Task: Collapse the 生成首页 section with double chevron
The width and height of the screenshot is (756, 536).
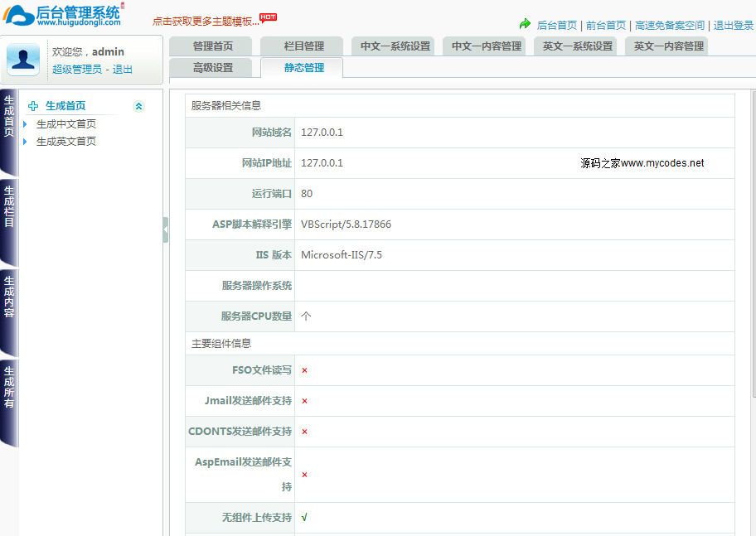Action: [138, 106]
